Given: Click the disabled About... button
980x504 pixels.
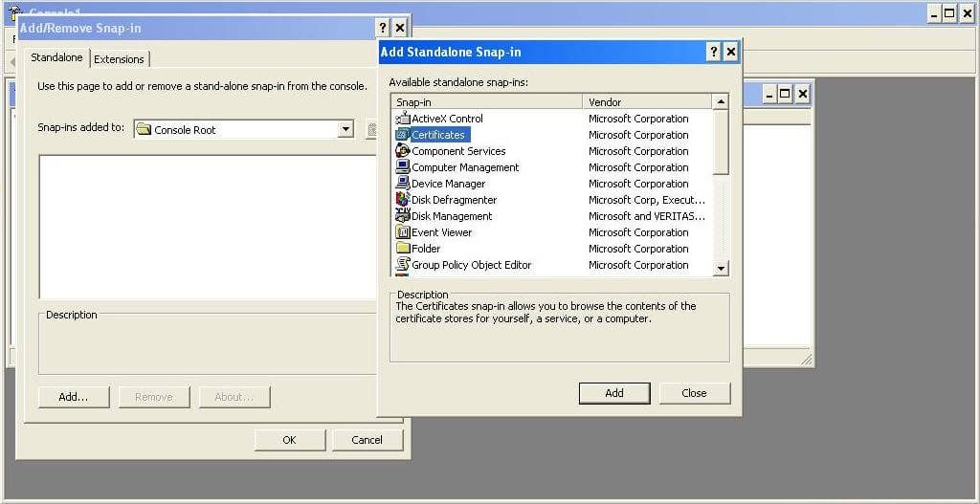Looking at the screenshot, I should [x=234, y=397].
